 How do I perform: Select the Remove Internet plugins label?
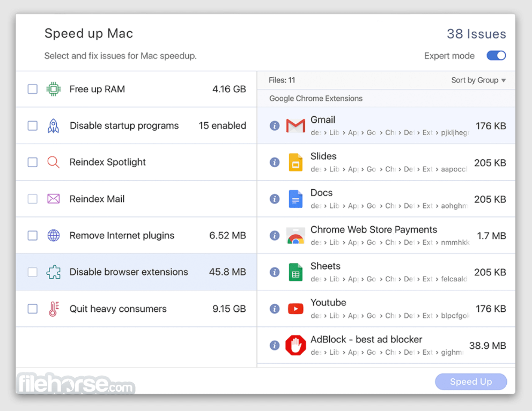(x=122, y=235)
